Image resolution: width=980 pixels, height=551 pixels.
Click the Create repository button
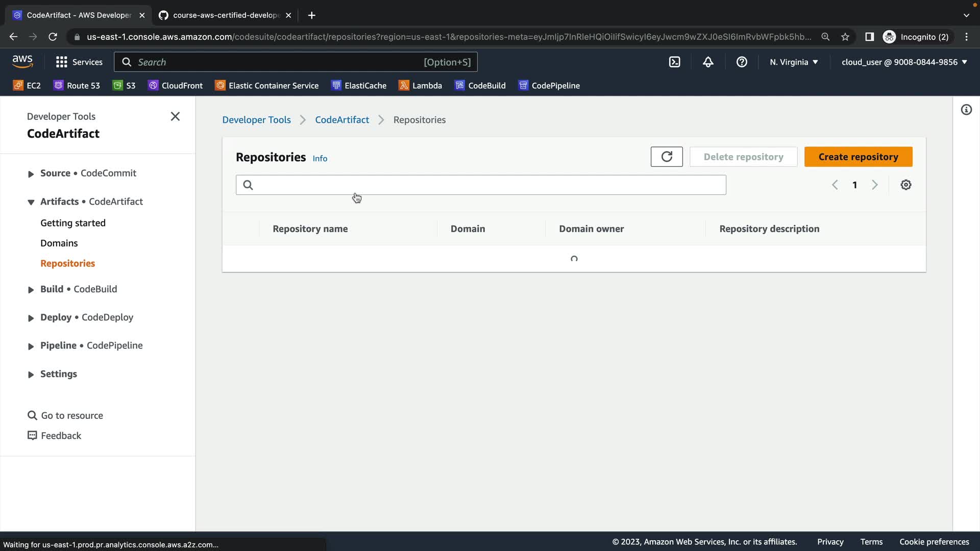pos(858,157)
